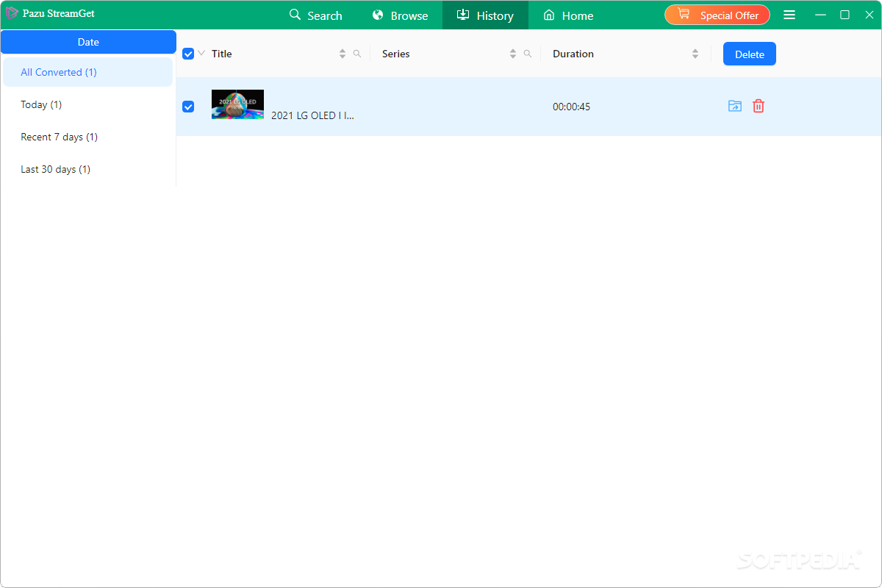Open the hamburger menu
This screenshot has height=588, width=882.
789,15
